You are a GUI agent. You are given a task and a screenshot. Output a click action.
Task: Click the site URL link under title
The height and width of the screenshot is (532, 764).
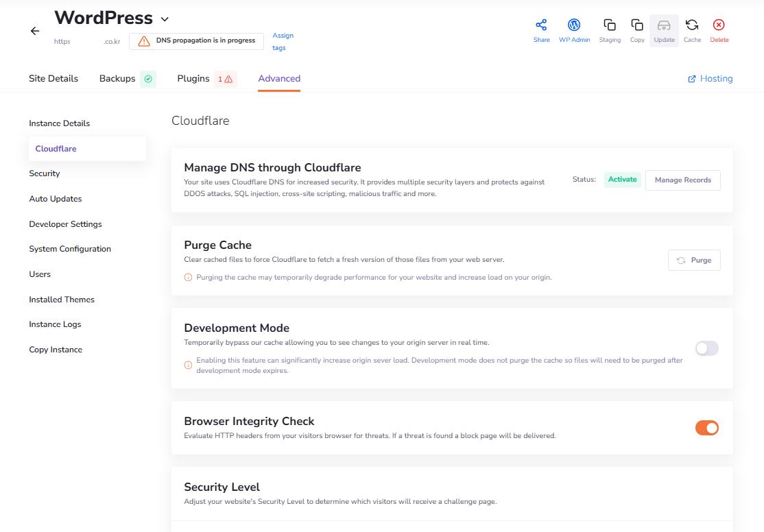pos(87,42)
